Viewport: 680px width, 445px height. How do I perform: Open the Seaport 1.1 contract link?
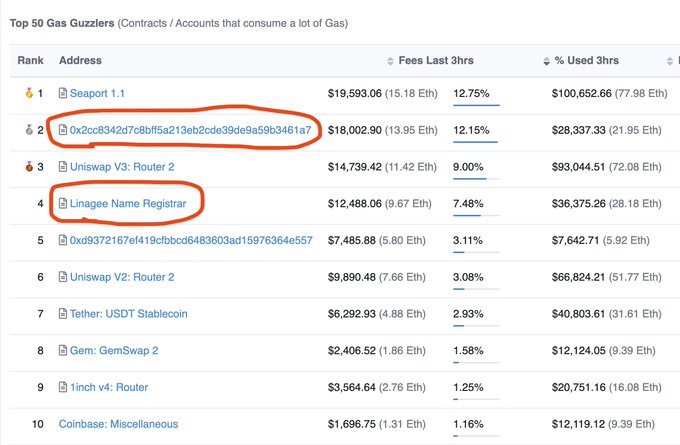(x=97, y=93)
